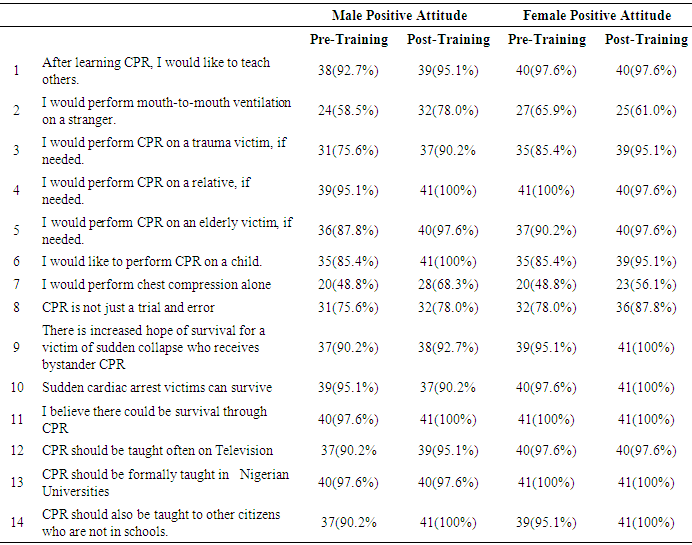692x545 pixels.
Task: Select the 28(68.3%) value in row 7
Action: tap(448, 285)
